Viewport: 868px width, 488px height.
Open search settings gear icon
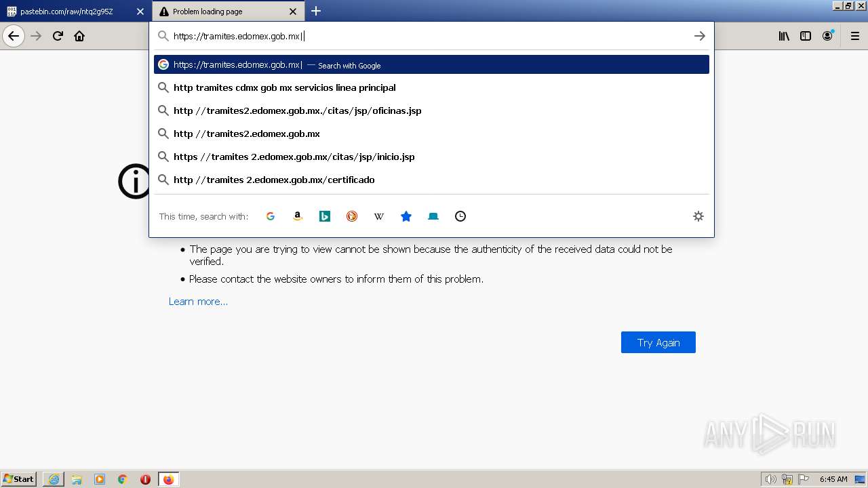tap(698, 216)
